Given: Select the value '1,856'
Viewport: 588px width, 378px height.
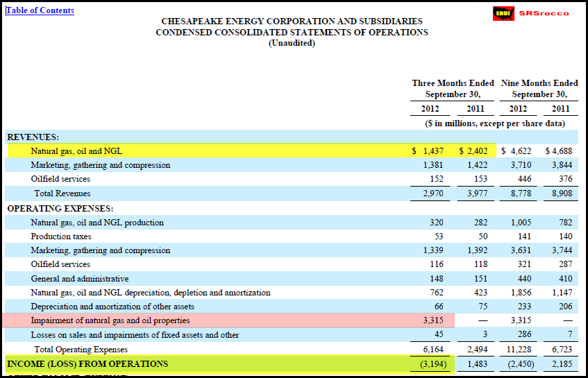Looking at the screenshot, I should click(x=521, y=293).
